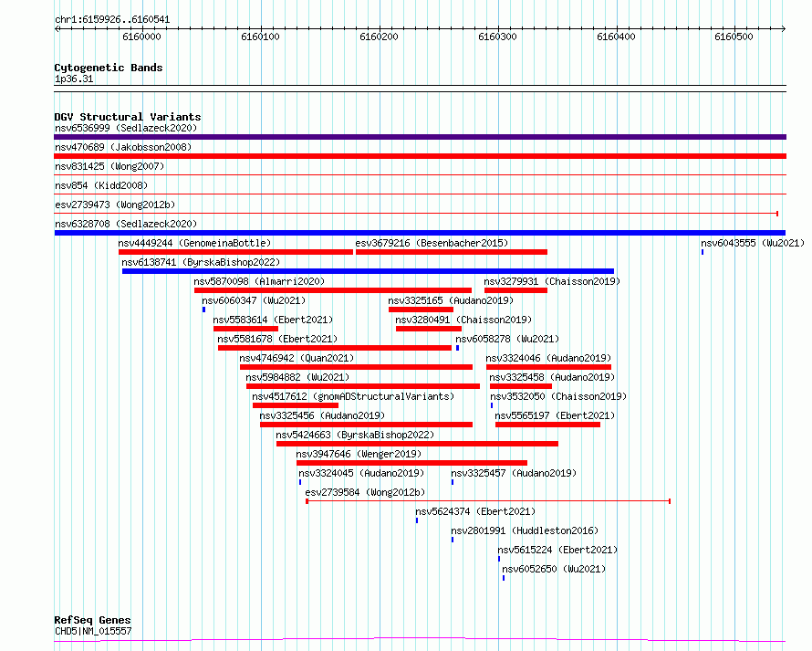Select nsv3324045 (Audano2019) variant label
Screen dimensions: 812x651
[x=361, y=473]
